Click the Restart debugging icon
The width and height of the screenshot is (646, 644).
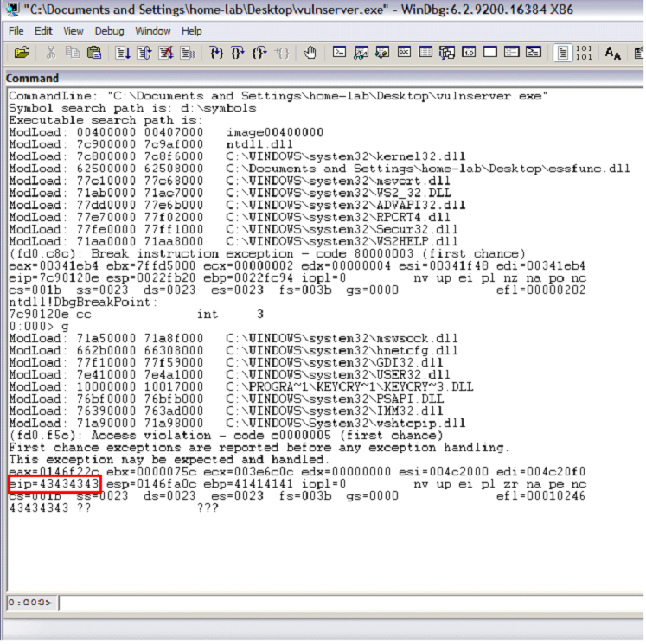(x=144, y=54)
